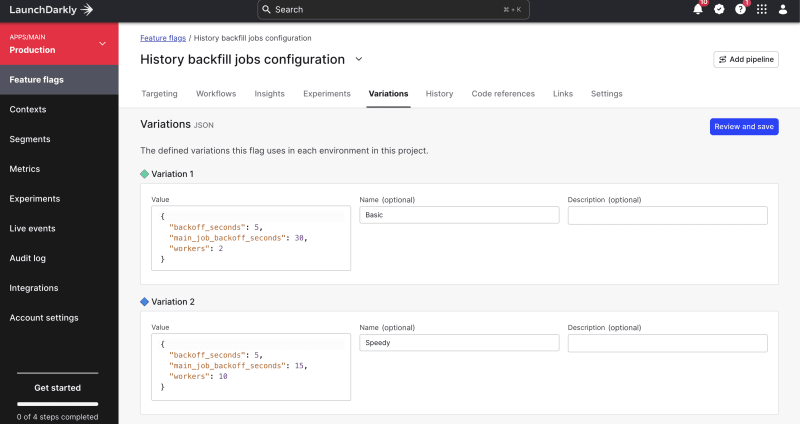Viewport: 800px width, 424px height.
Task: Edit the Variation 2 Name field Speedy
Action: [459, 342]
